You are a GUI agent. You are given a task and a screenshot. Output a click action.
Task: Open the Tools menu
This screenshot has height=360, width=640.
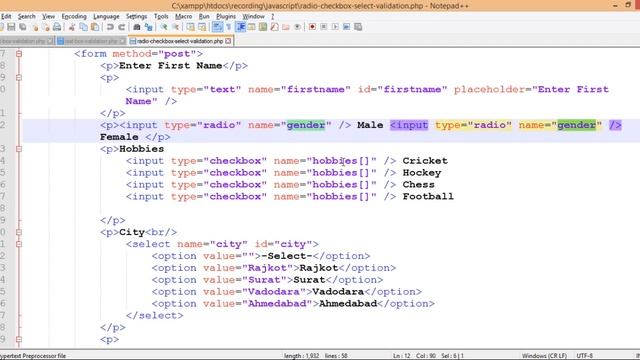[x=161, y=16]
